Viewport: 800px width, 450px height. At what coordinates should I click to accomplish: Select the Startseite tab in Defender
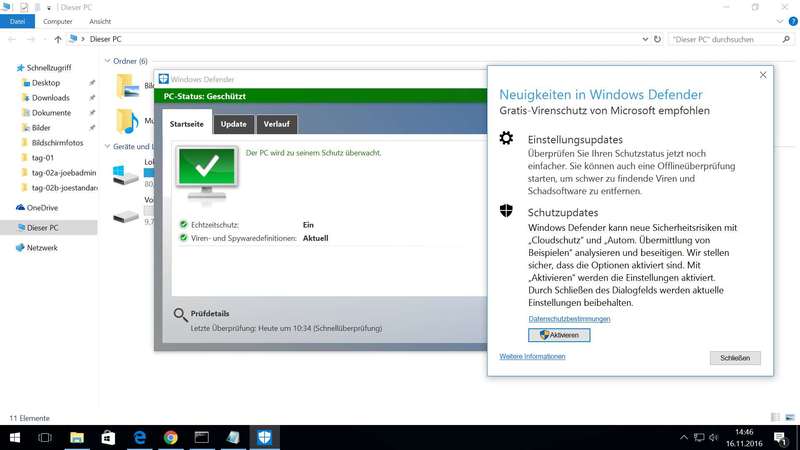click(x=187, y=124)
